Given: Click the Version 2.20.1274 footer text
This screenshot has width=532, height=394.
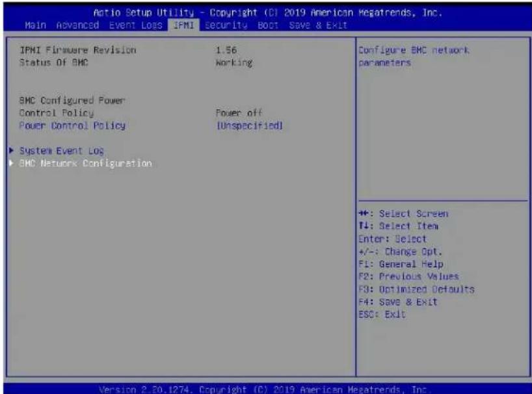Looking at the screenshot, I should (263, 389).
